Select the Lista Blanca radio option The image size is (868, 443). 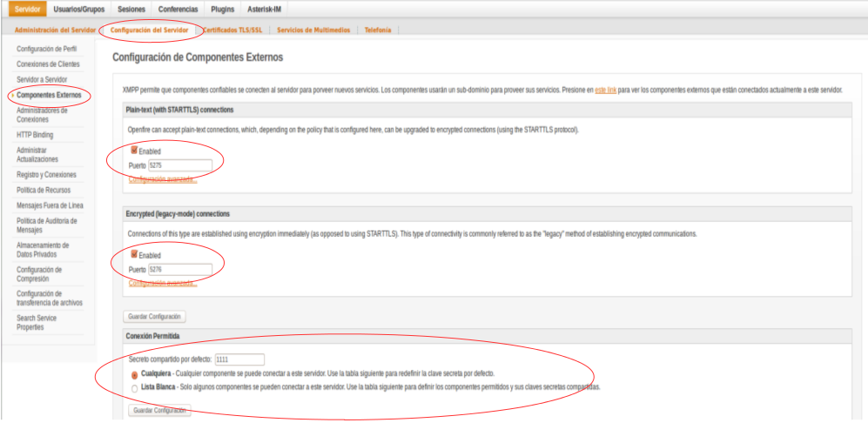(x=135, y=389)
